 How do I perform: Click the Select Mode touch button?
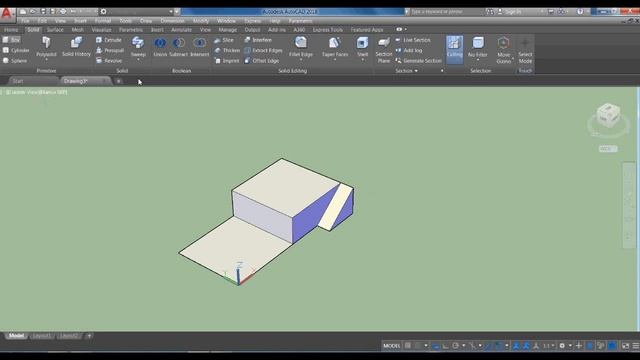click(525, 50)
